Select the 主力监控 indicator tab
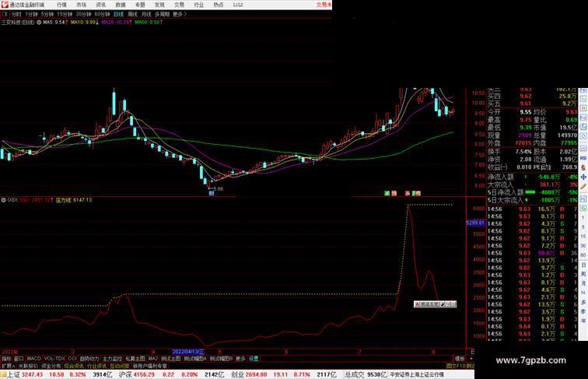The width and height of the screenshot is (588, 379). 113,359
